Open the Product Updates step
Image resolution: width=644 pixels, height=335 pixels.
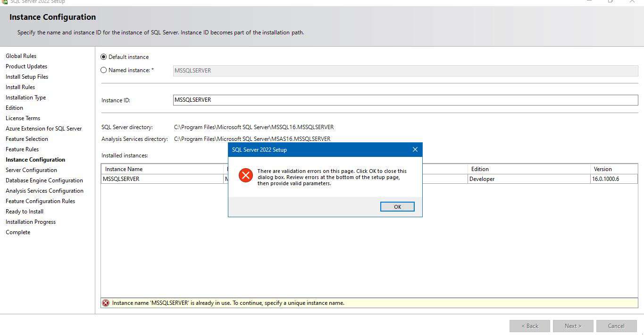[26, 66]
